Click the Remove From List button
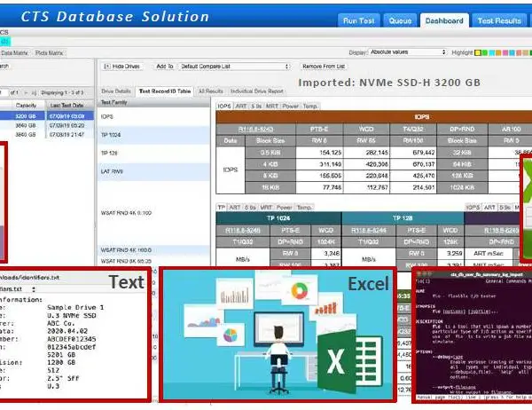This screenshot has width=532, height=410. click(324, 67)
